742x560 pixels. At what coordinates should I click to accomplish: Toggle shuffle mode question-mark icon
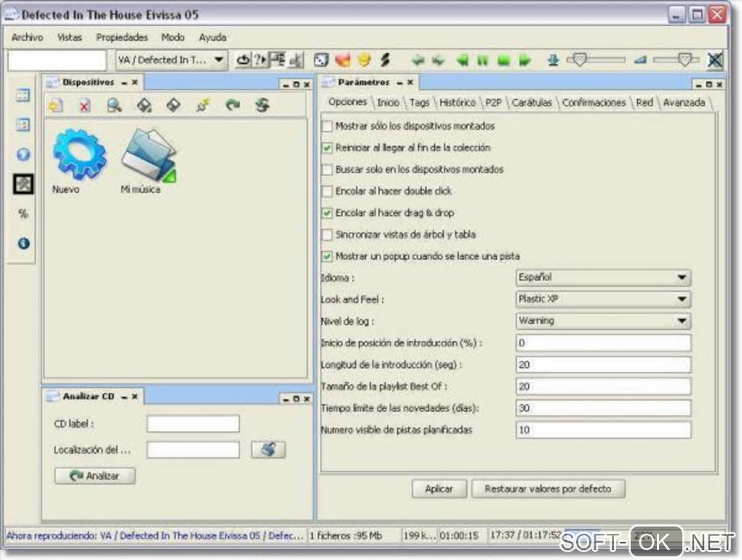[x=259, y=60]
